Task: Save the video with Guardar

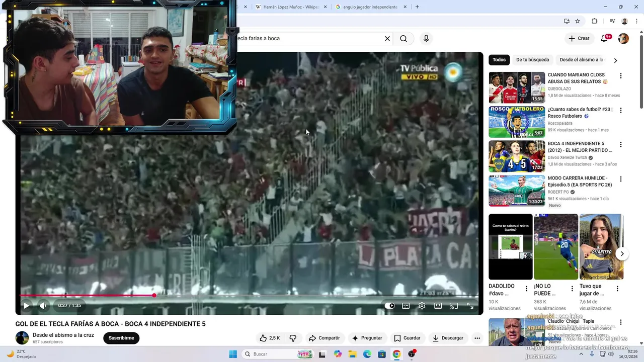Action: tap(407, 338)
